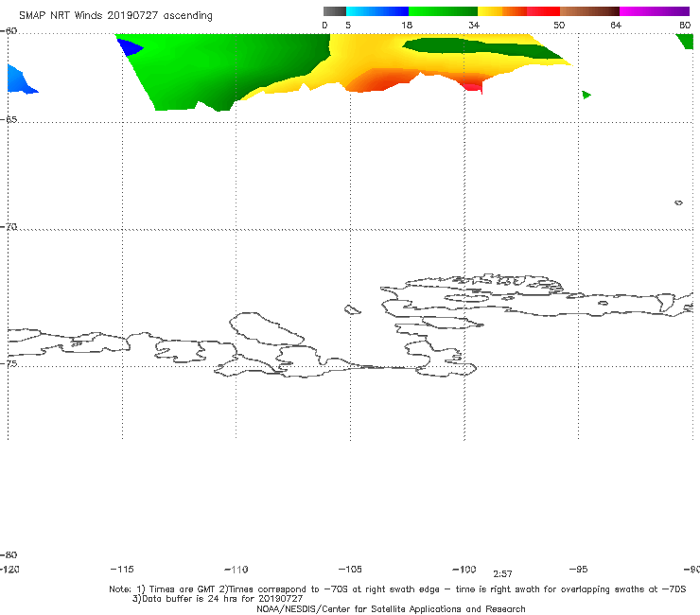Click the light blue wind patch at left edge
This screenshot has width=700, height=615.
point(20,80)
